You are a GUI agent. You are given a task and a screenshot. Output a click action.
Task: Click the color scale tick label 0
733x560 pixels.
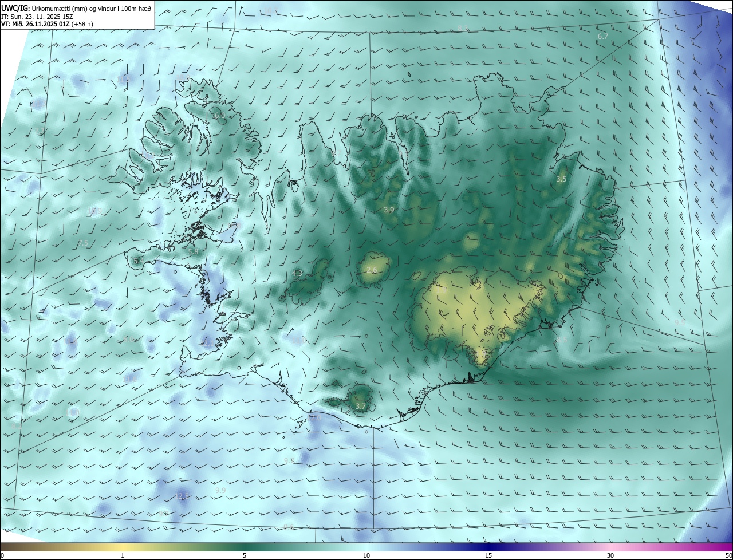(2, 555)
